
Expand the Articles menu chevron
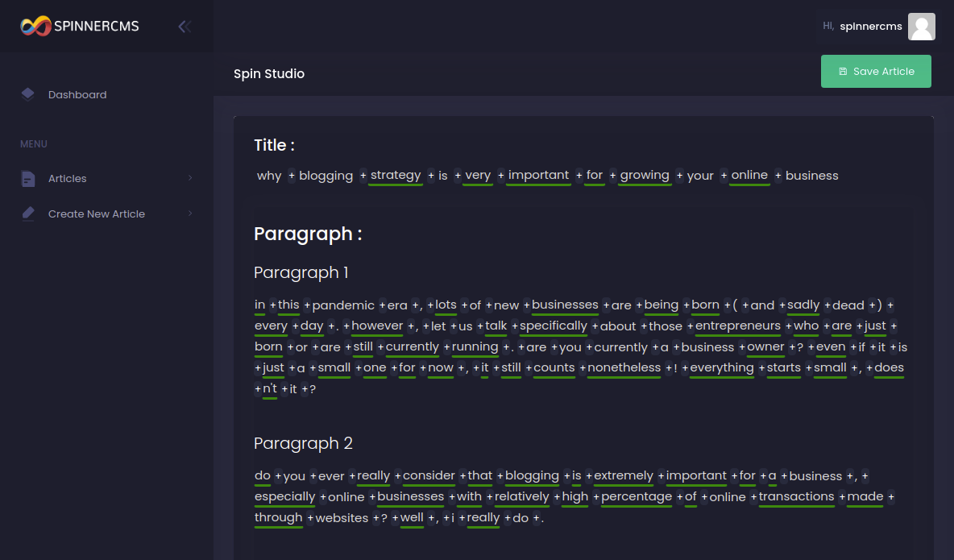click(190, 178)
